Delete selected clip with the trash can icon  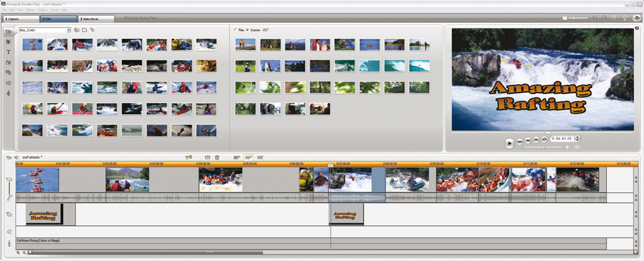click(x=218, y=157)
